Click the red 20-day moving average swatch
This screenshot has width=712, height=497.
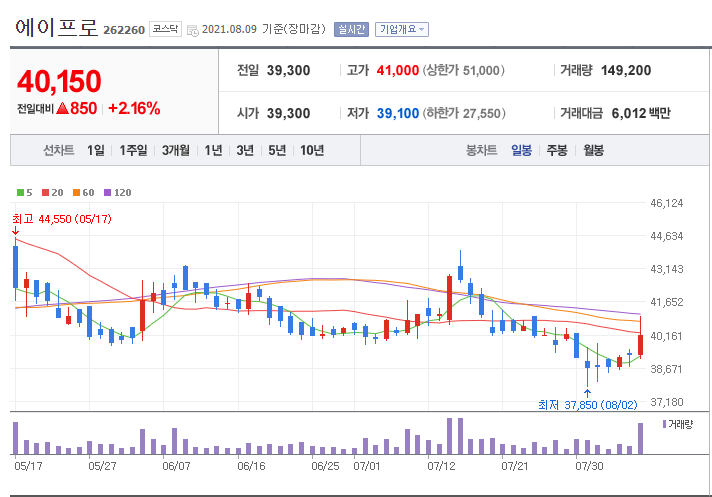click(45, 192)
